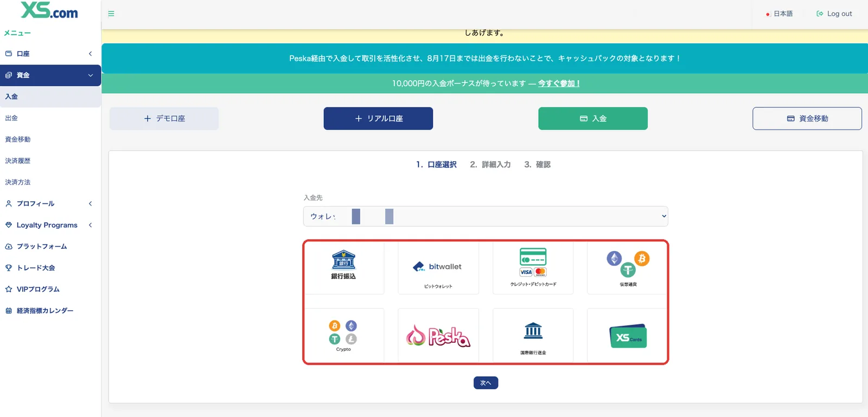Toggle the hamburger menu icon
868x417 pixels.
(x=111, y=14)
